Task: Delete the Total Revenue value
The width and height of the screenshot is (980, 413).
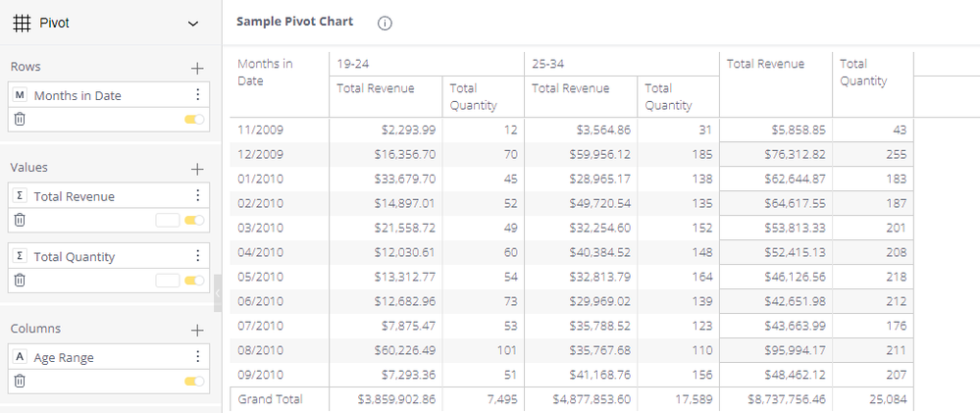Action: click(20, 220)
